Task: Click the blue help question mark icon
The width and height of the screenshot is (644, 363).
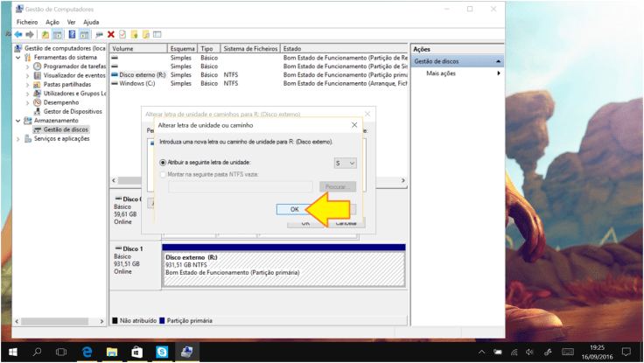Action: 72,34
